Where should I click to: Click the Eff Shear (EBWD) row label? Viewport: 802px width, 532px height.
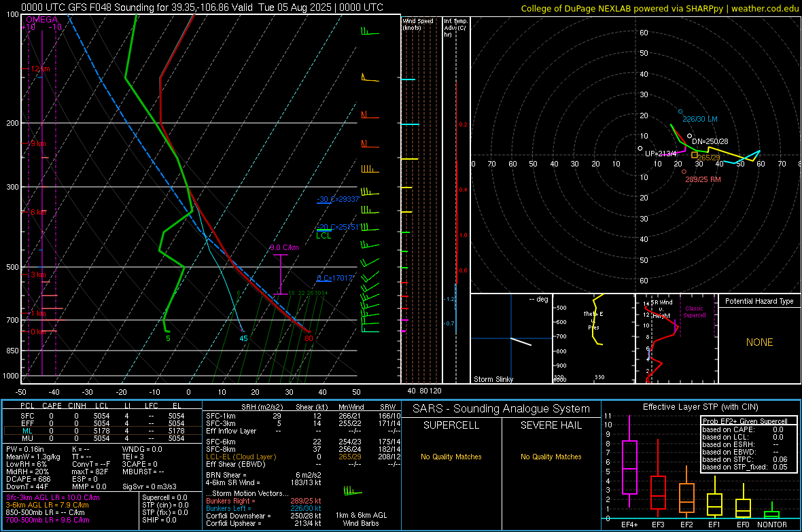[x=236, y=464]
